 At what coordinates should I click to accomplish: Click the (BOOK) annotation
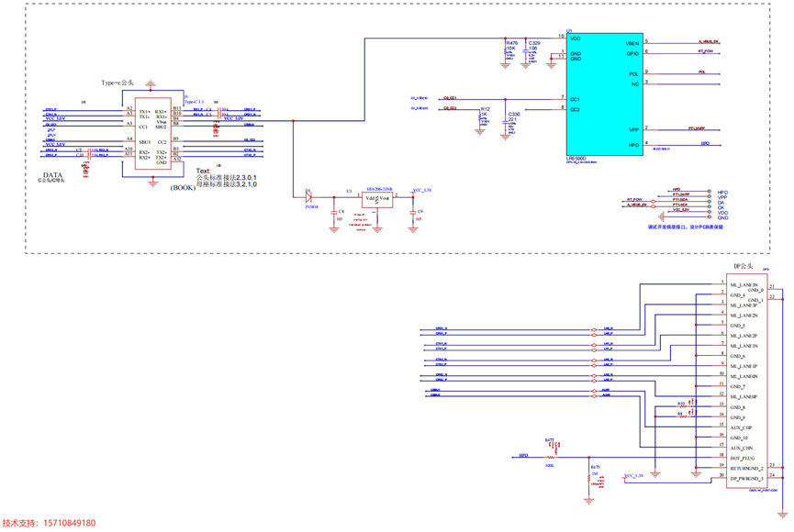click(x=183, y=188)
